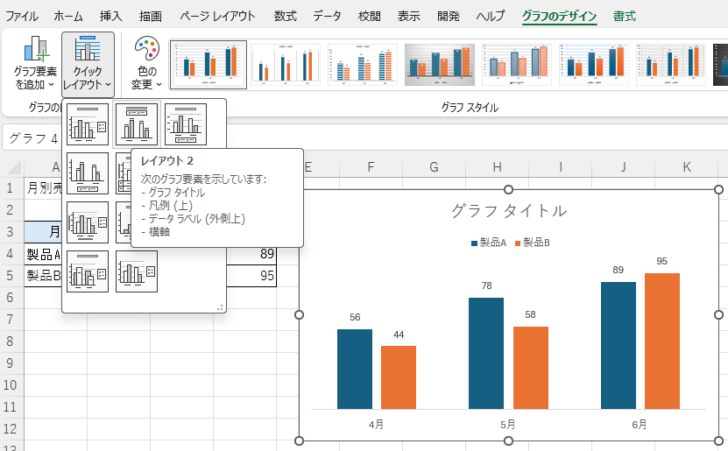The image size is (728, 451).
Task: Click the 6月 axis label
Action: click(x=639, y=425)
